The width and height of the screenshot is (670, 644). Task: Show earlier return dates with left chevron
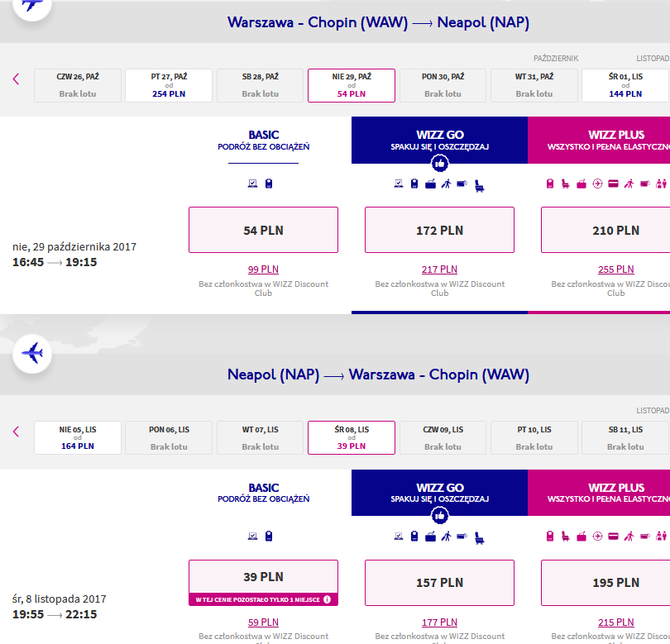point(17,432)
